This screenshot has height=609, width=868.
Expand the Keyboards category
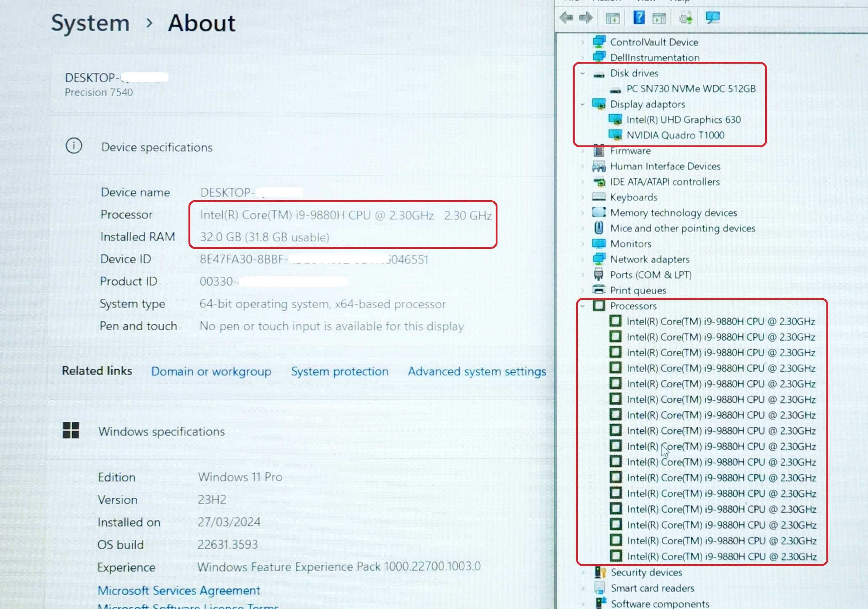tap(582, 197)
